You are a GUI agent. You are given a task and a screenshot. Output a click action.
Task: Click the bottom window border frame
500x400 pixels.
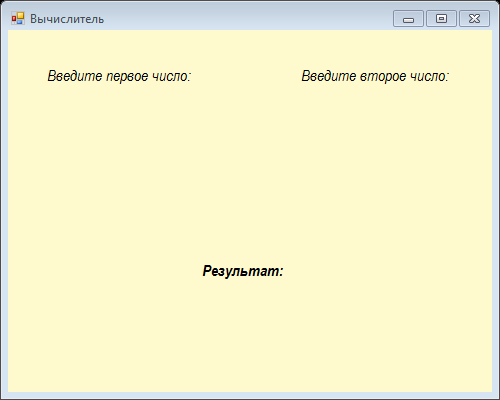pyautogui.click(x=250, y=396)
